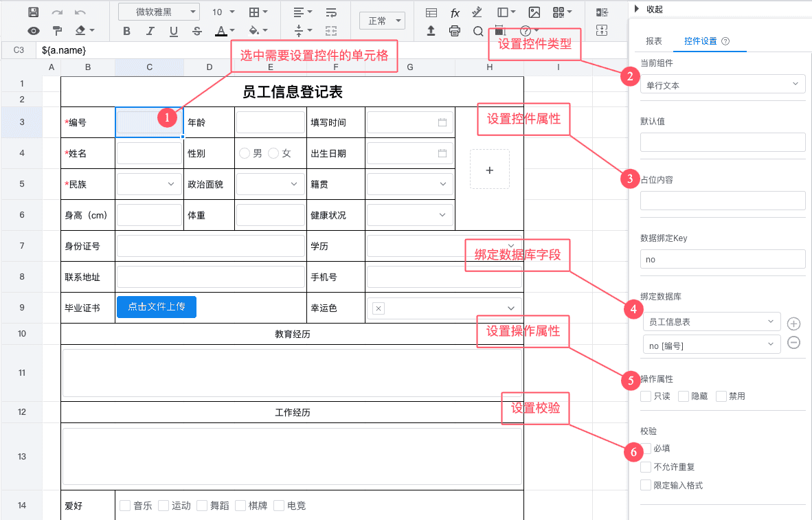The width and height of the screenshot is (812, 520).
Task: Switch to the 控件设置 tab
Action: point(700,41)
